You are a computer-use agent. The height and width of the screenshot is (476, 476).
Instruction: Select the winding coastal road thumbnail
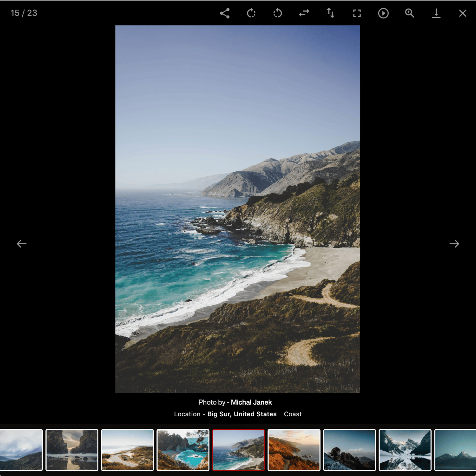128,450
